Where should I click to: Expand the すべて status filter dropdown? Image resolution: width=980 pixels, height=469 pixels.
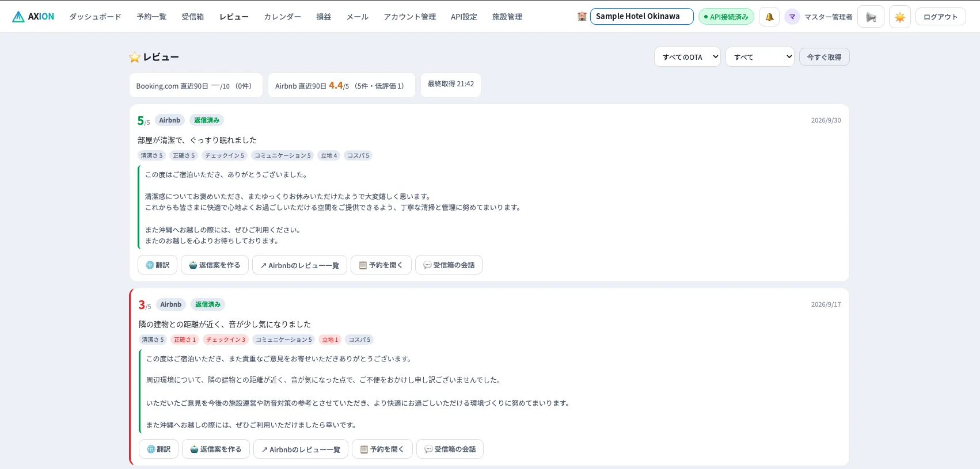760,57
